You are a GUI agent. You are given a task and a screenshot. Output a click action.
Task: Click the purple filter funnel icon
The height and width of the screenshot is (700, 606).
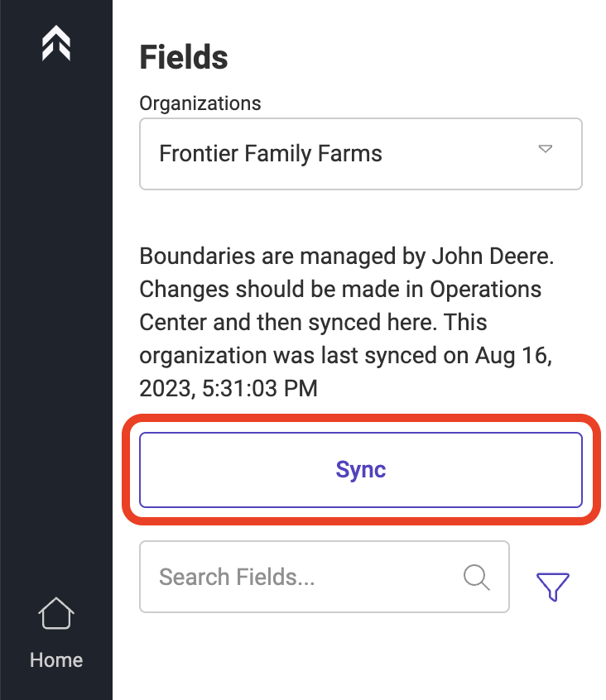click(x=553, y=587)
